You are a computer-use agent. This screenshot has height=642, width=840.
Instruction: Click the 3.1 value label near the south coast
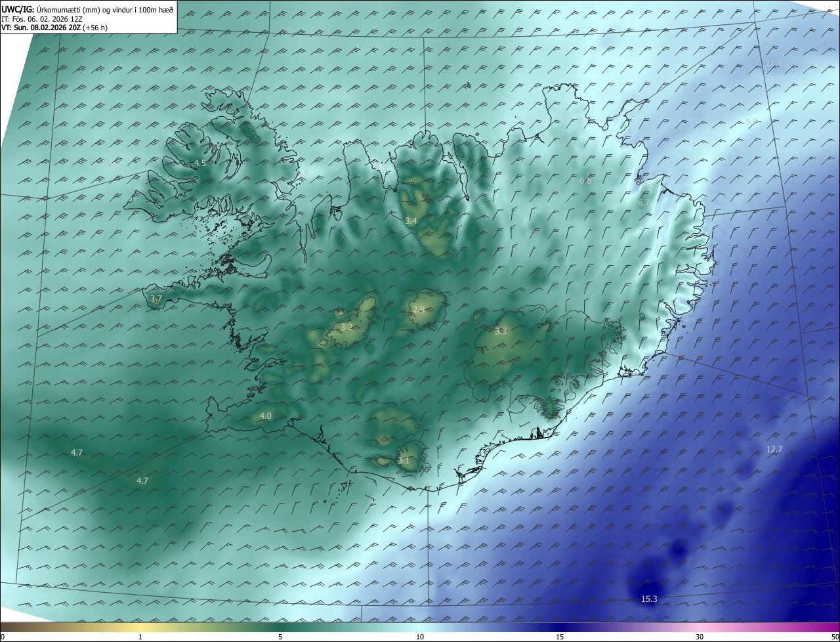[403, 461]
